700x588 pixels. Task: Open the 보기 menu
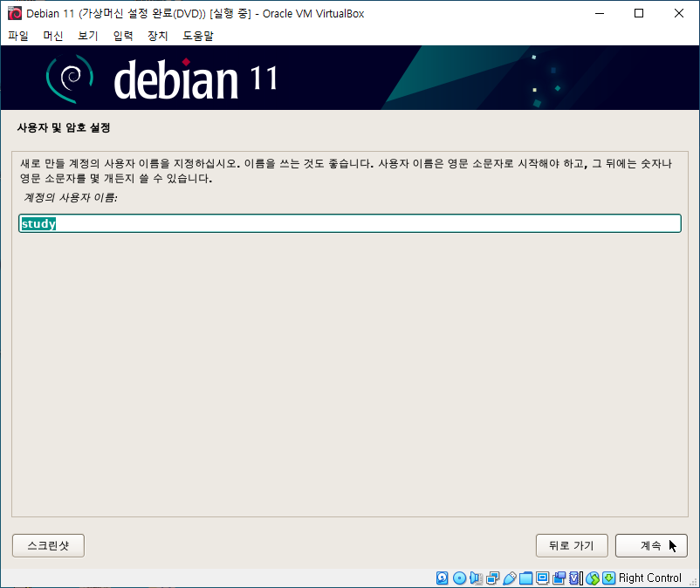click(x=88, y=36)
